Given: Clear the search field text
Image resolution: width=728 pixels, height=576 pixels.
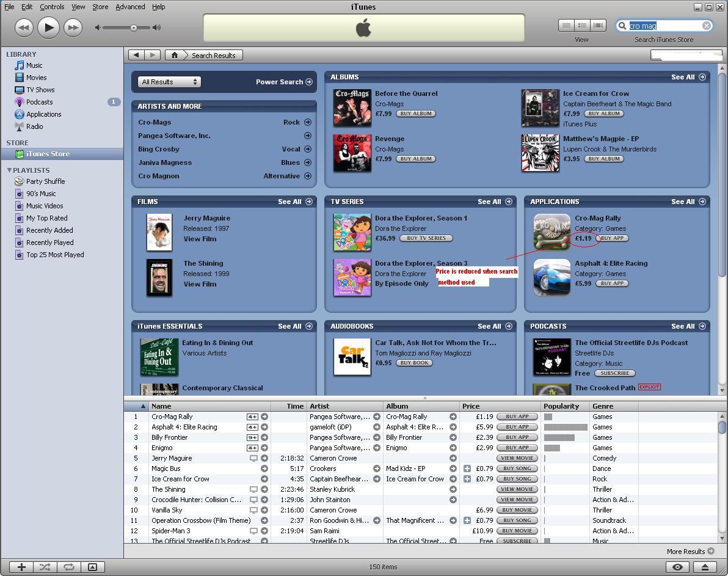Looking at the screenshot, I should pos(706,26).
